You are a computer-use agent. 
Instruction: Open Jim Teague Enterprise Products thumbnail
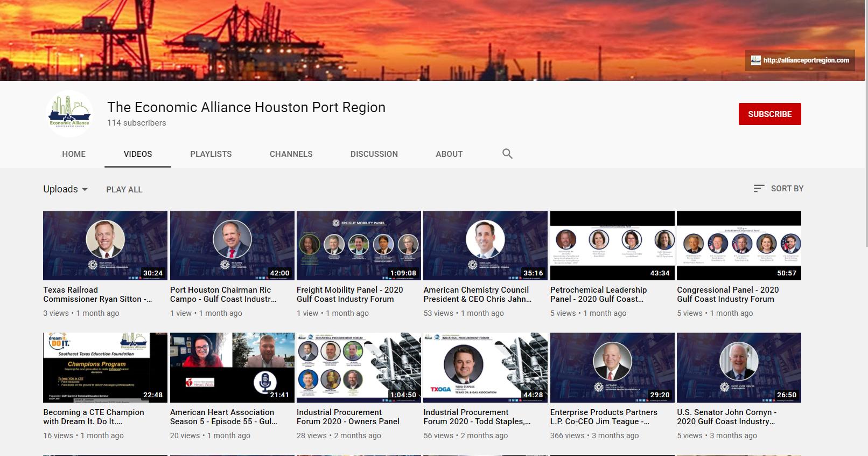tap(612, 368)
